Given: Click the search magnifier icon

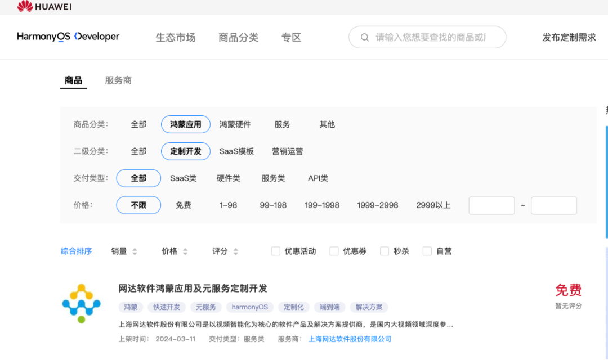Looking at the screenshot, I should (364, 37).
